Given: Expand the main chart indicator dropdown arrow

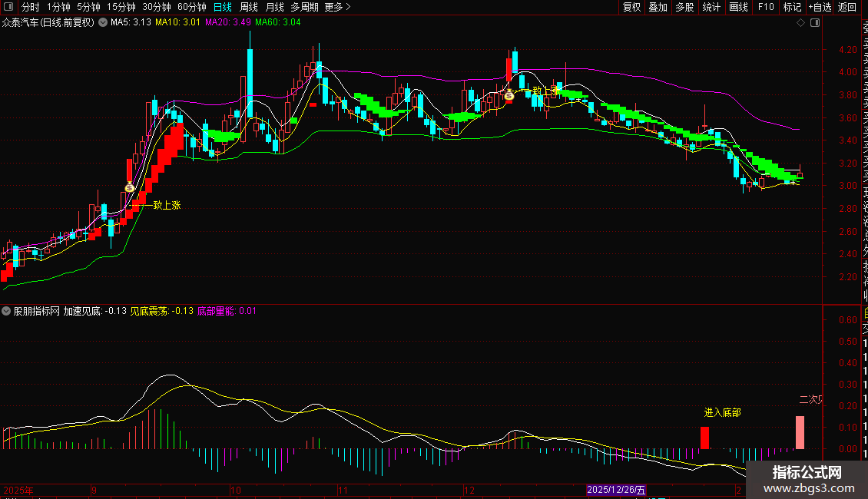Looking at the screenshot, I should click(104, 22).
